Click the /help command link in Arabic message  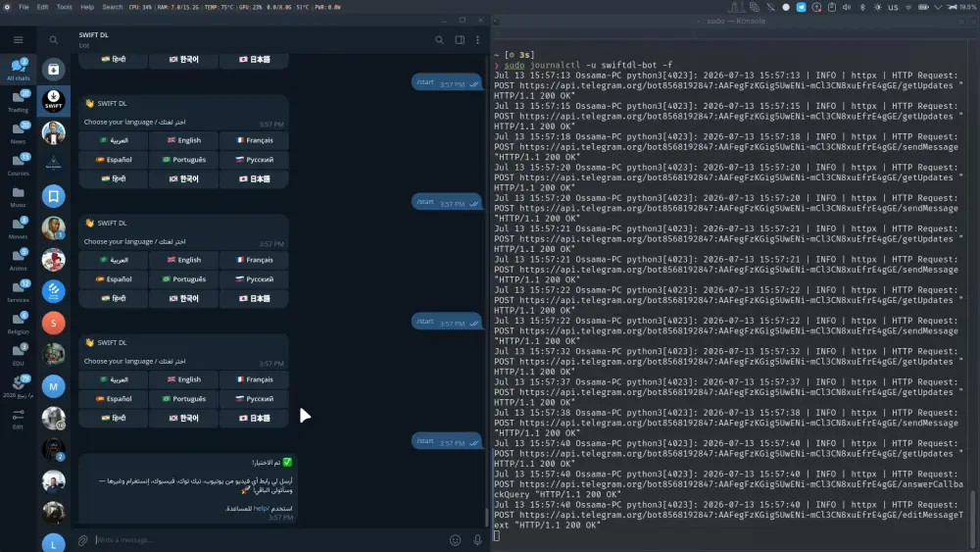pyautogui.click(x=261, y=509)
